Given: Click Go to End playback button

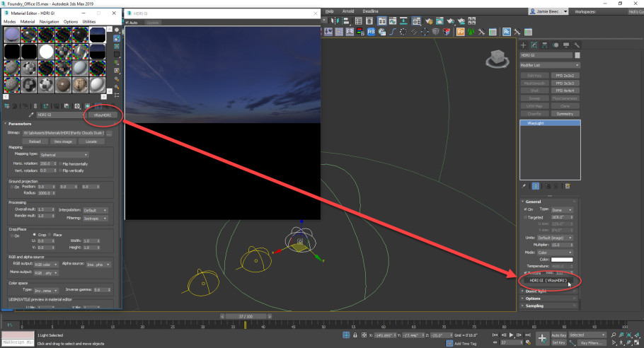Looking at the screenshot, I should 528,335.
